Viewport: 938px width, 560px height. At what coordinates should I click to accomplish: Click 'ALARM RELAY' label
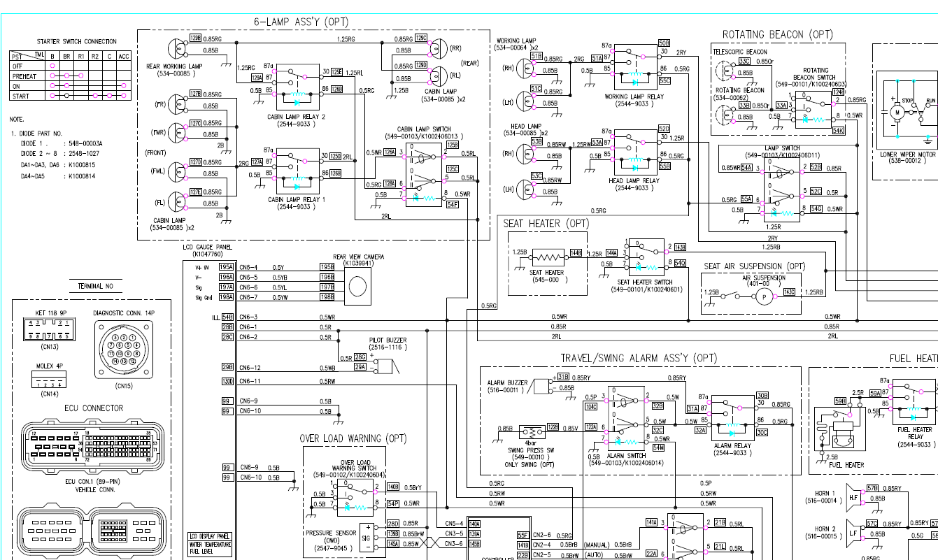point(732,445)
